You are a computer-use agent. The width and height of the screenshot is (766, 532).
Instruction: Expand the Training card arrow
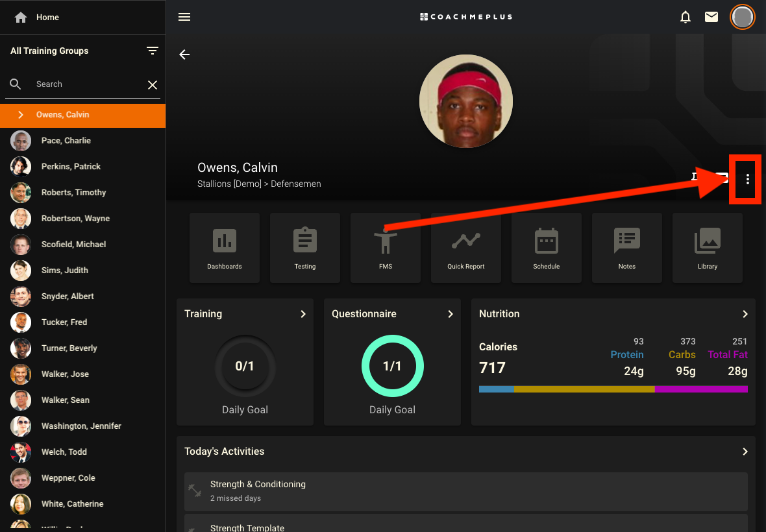click(x=303, y=314)
